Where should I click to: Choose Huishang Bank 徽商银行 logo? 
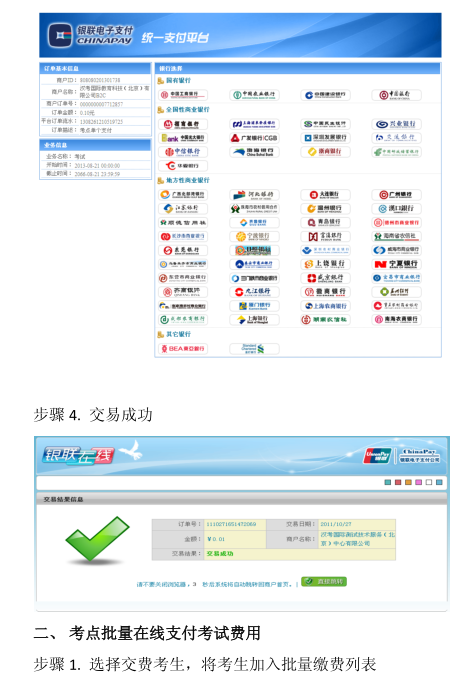pos(325,292)
